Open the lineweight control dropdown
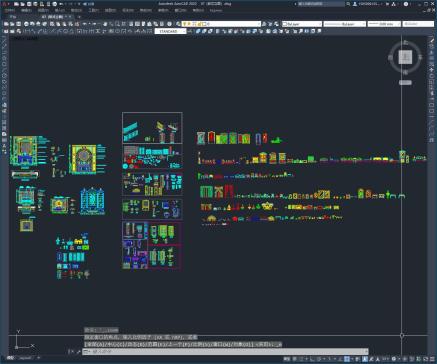437x364 pixels. coord(384,24)
